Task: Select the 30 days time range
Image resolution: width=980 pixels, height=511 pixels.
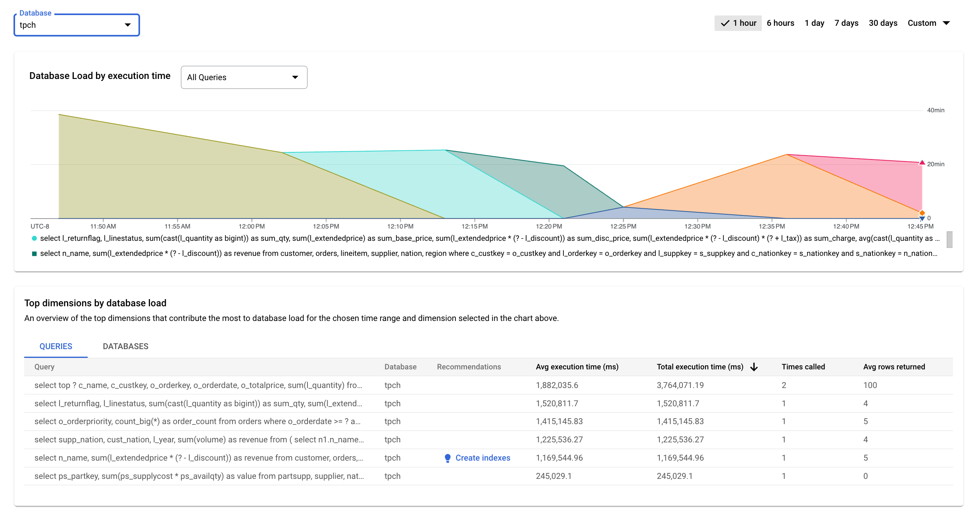Action: click(x=884, y=23)
